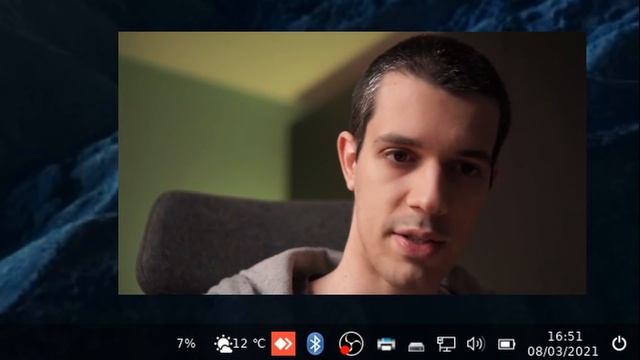The width and height of the screenshot is (640, 360).
Task: Open the battery status icon
Action: 507,344
